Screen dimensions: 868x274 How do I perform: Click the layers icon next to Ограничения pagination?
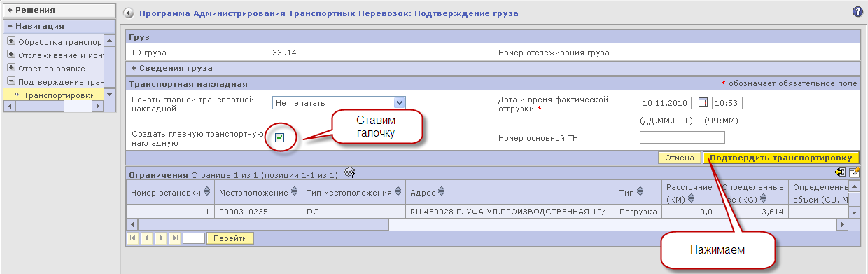coord(349,172)
